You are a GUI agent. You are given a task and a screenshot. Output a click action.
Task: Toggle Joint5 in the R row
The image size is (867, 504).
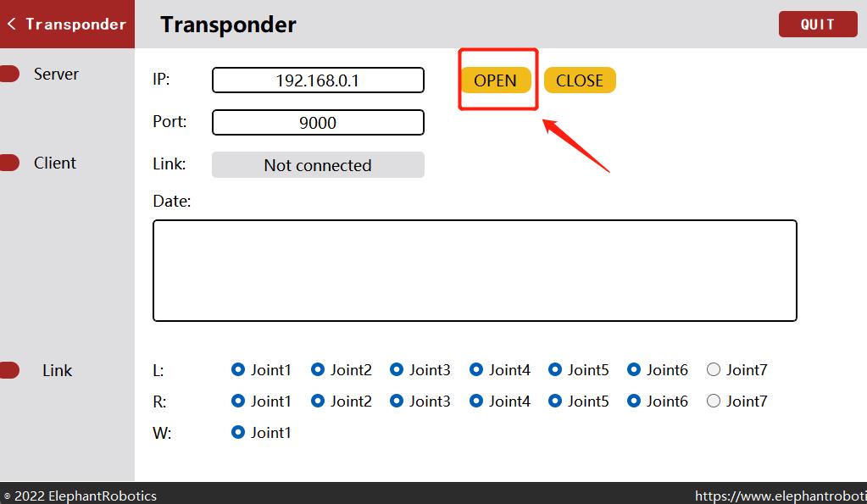pyautogui.click(x=555, y=401)
